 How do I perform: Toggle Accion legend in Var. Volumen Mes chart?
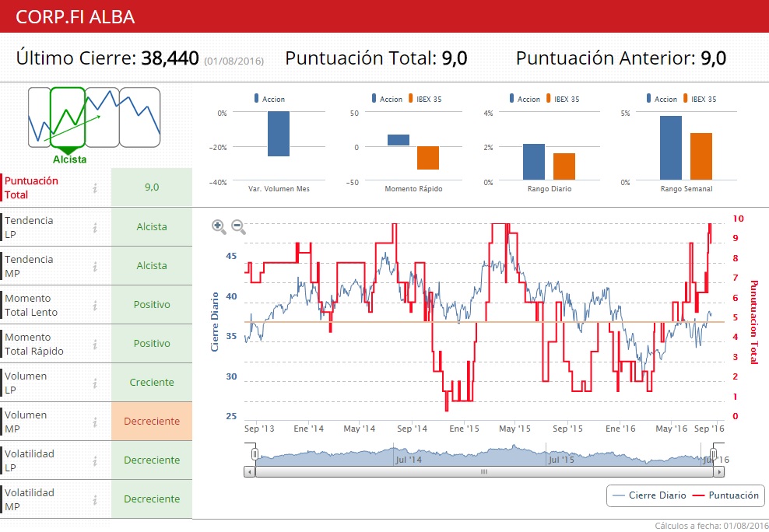coord(269,99)
